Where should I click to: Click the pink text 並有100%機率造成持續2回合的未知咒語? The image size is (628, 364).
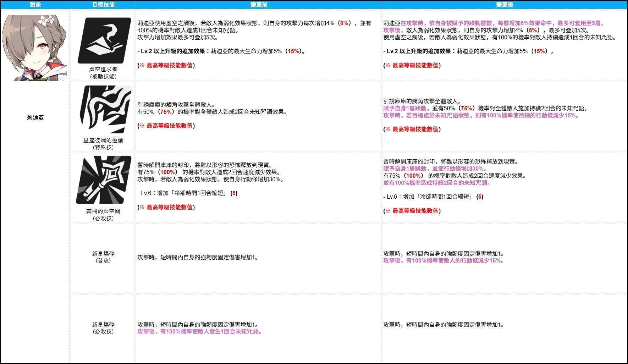(x=437, y=183)
